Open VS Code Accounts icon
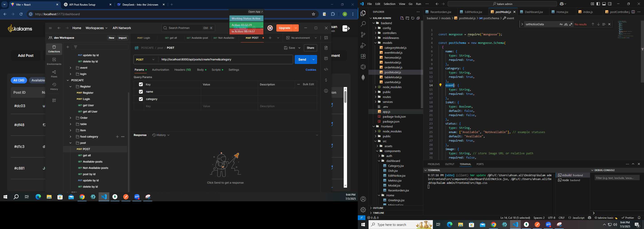This screenshot has width=644, height=229. [x=363, y=199]
